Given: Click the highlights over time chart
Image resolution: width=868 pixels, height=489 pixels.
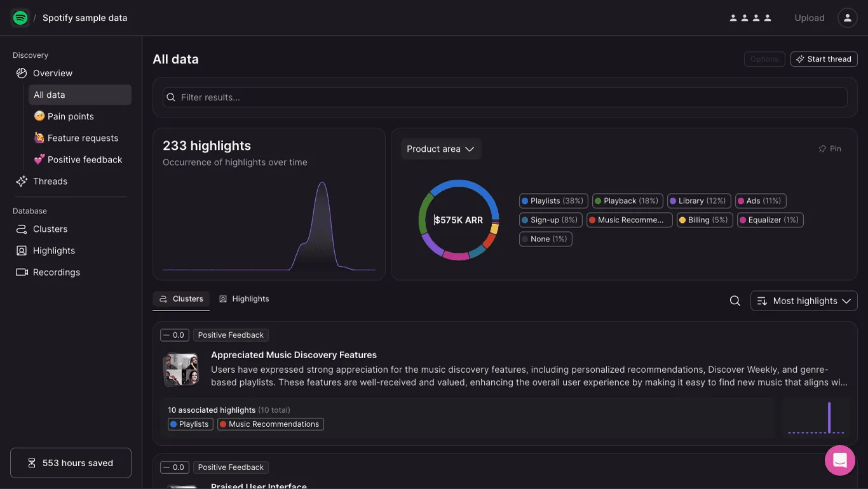Looking at the screenshot, I should (x=269, y=226).
